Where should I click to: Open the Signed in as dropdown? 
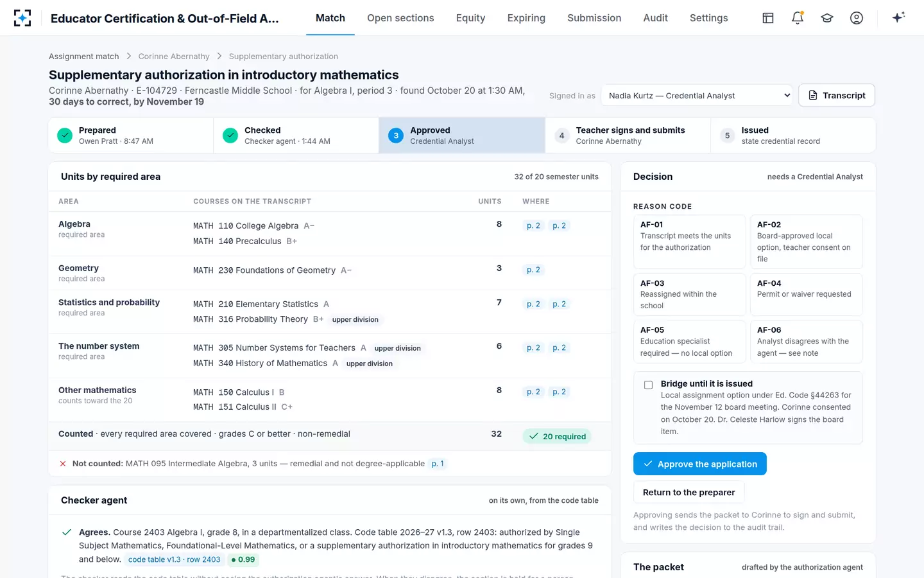coord(697,96)
